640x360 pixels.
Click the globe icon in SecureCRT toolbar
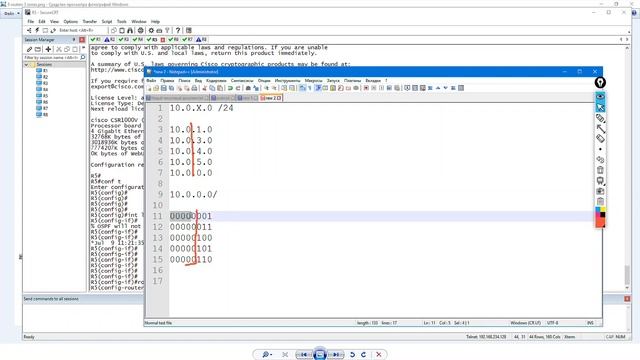point(140,30)
